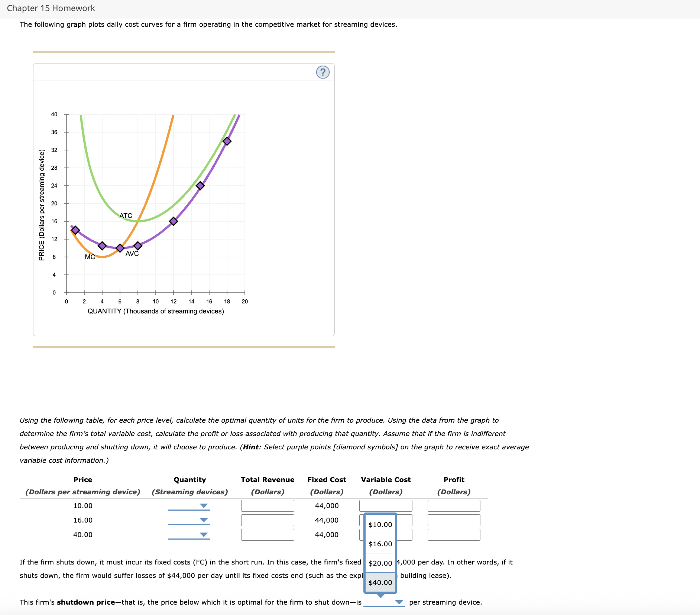Click the Chapter 15 Homework header
Image resolution: width=700 pixels, height=615 pixels.
coord(52,8)
